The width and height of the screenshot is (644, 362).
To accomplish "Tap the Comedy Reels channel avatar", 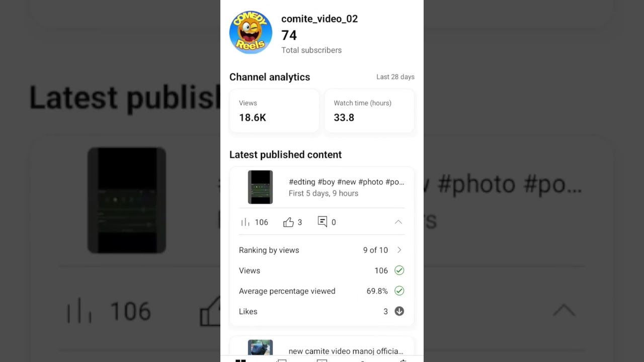I will click(x=251, y=33).
